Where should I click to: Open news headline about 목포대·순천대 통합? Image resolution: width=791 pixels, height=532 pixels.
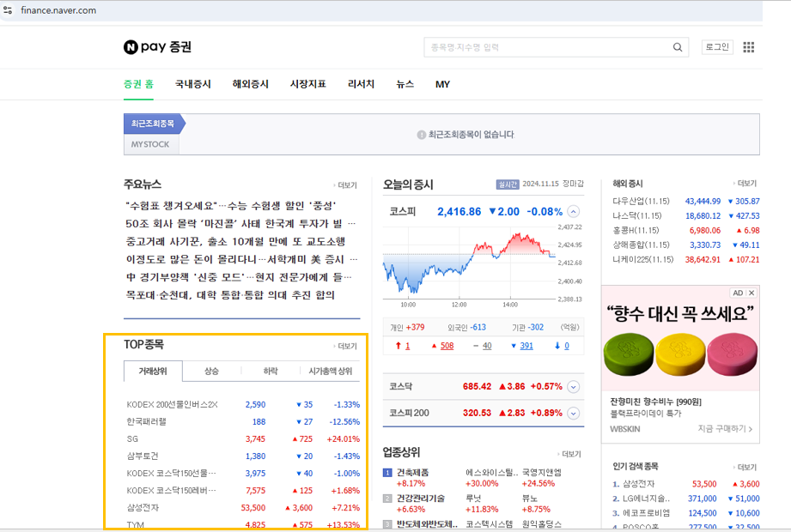click(x=230, y=294)
